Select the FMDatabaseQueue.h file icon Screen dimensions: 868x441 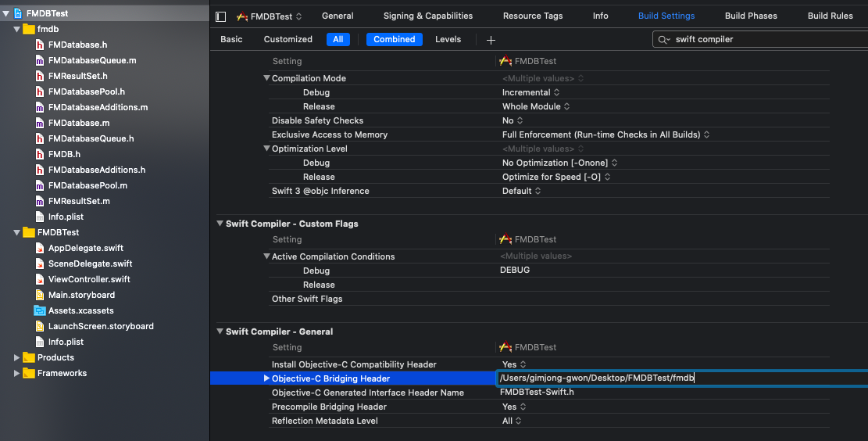tap(40, 138)
